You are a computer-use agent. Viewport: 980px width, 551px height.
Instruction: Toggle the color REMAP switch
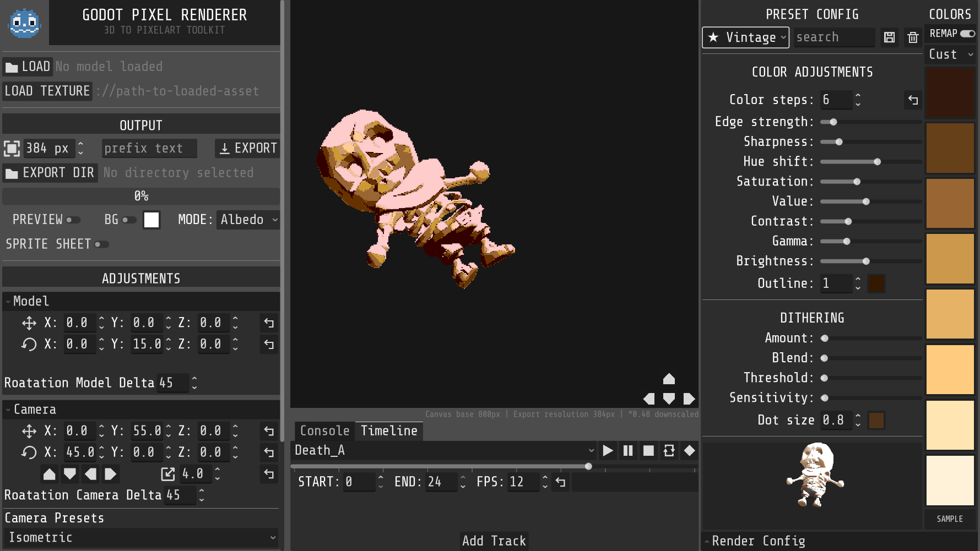click(x=967, y=34)
